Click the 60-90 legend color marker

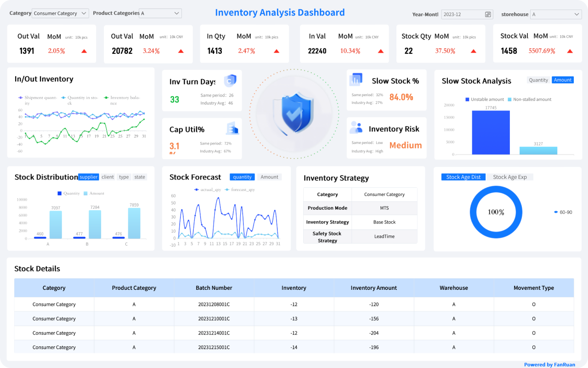tap(556, 212)
